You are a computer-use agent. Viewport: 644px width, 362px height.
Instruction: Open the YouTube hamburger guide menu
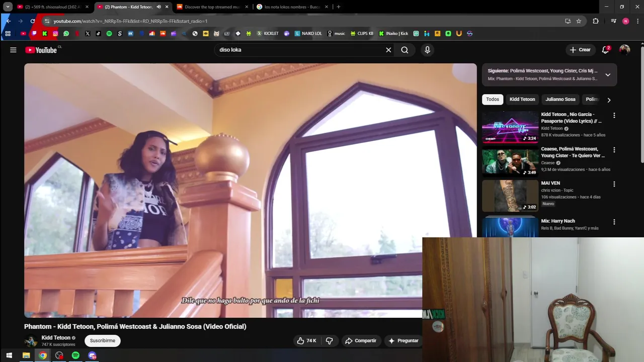coord(13,50)
